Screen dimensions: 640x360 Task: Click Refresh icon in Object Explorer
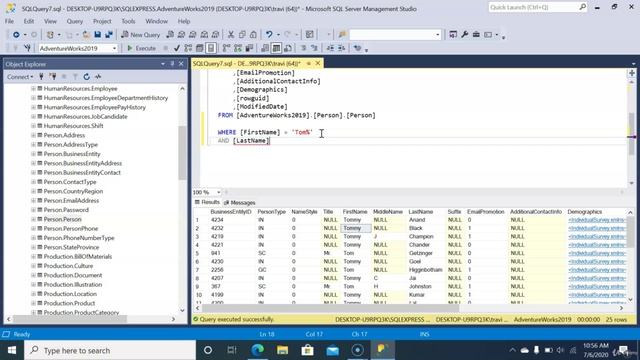87,77
